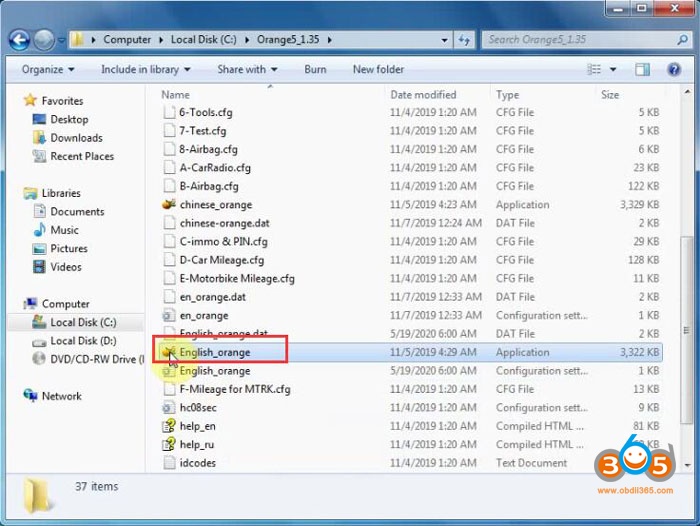700x526 pixels.
Task: Select the 7-Test.cfg file
Action: click(203, 131)
